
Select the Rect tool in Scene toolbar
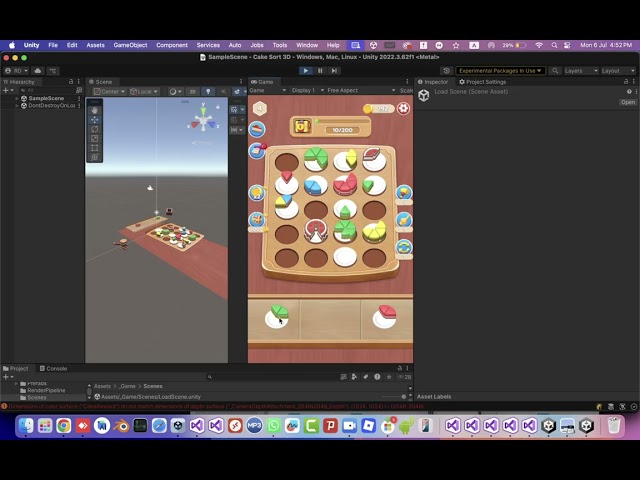94,148
